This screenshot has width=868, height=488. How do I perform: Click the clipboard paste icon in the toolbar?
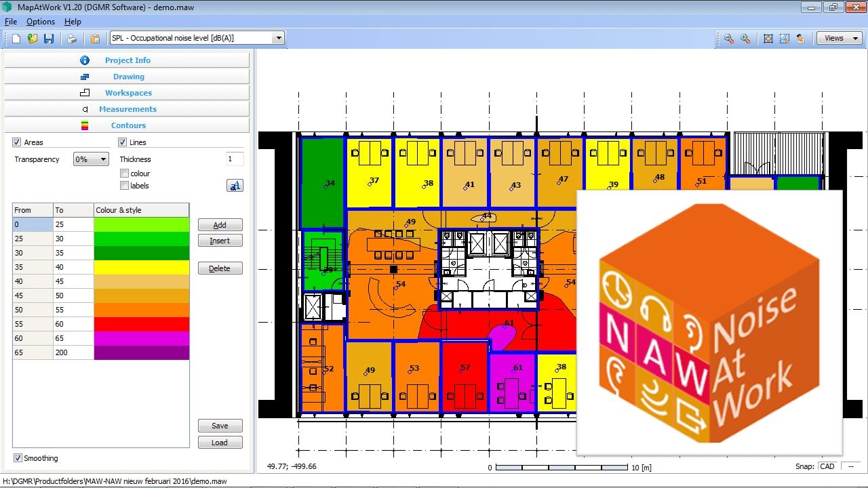click(x=95, y=39)
